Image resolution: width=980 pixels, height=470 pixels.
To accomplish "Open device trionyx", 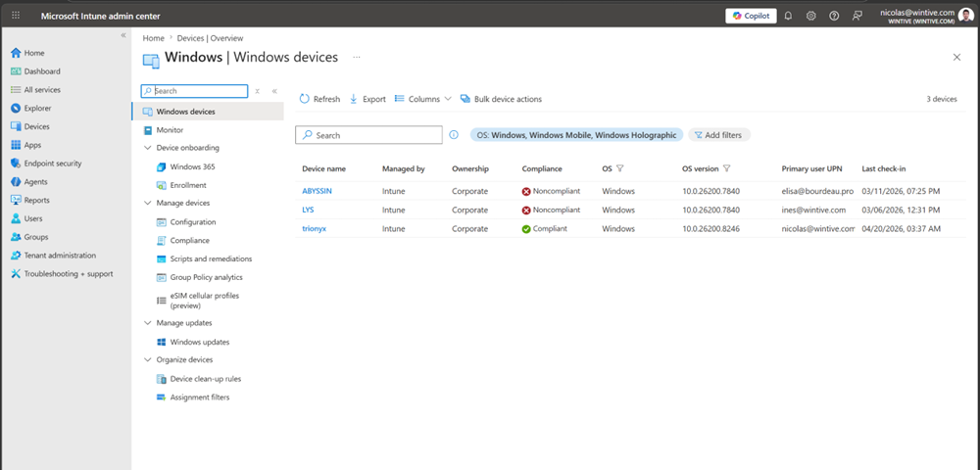I will [315, 228].
